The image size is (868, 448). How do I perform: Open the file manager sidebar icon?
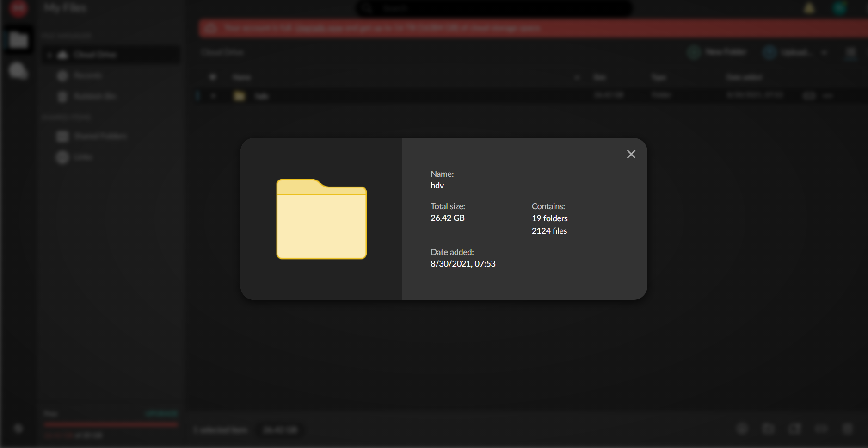18,40
